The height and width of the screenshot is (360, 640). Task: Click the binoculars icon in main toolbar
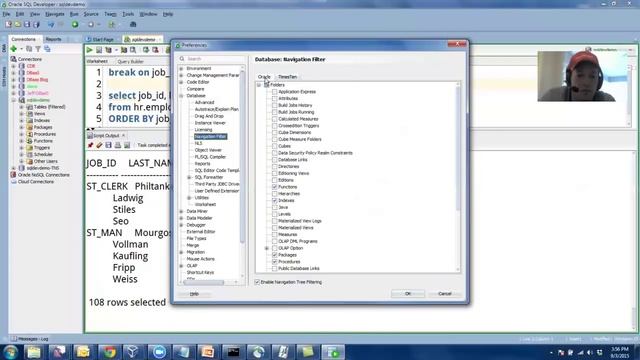coord(133,24)
